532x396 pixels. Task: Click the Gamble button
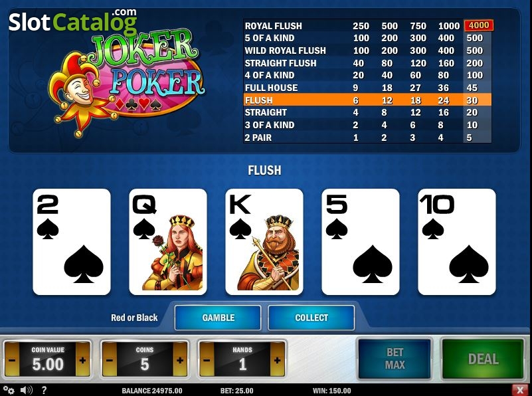(x=218, y=318)
